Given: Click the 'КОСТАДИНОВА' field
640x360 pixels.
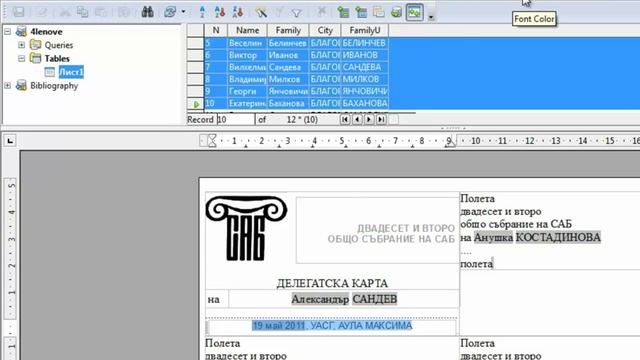Looking at the screenshot, I should pos(558,237).
